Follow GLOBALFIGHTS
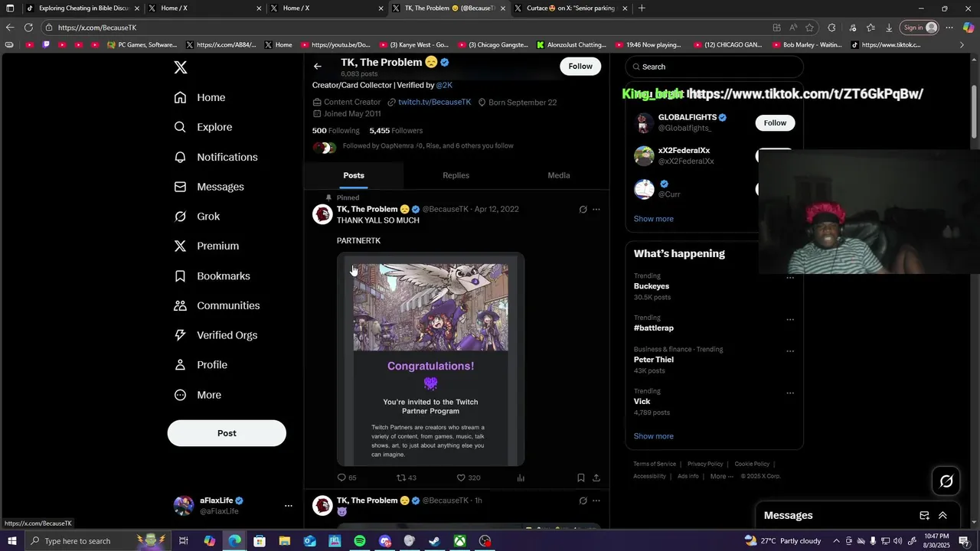The height and width of the screenshot is (551, 980). [x=775, y=122]
